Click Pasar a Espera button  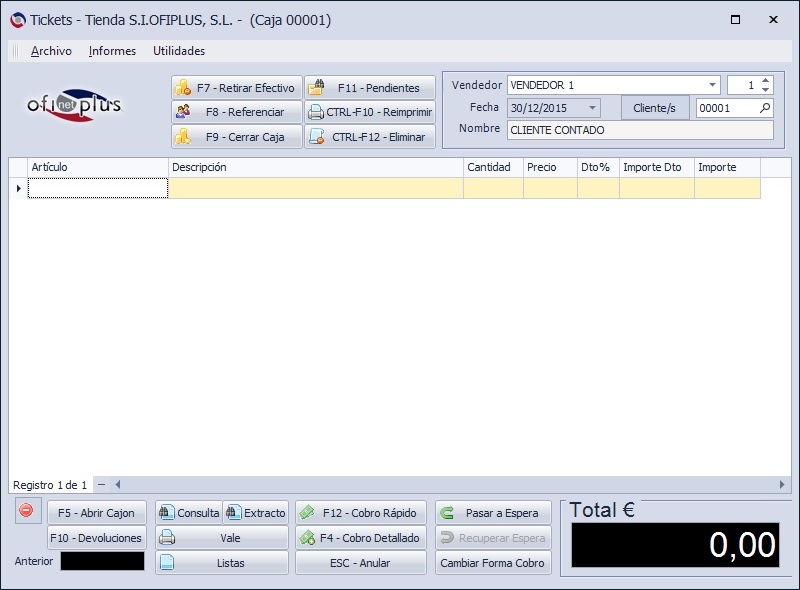tap(493, 513)
